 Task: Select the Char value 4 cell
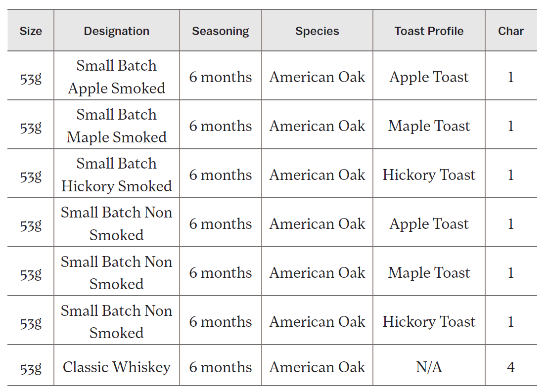coord(510,367)
